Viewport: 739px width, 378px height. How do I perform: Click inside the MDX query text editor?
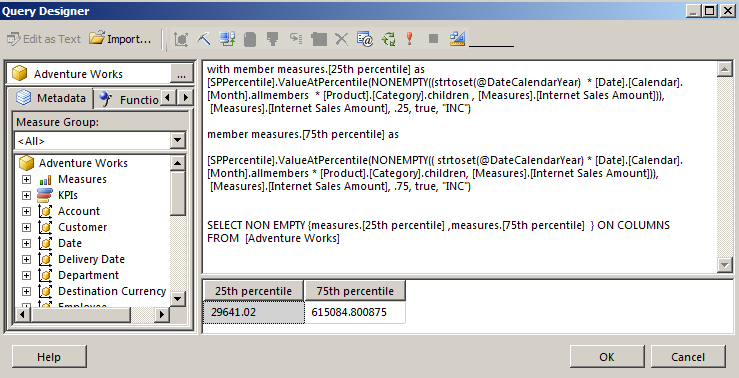click(x=460, y=167)
